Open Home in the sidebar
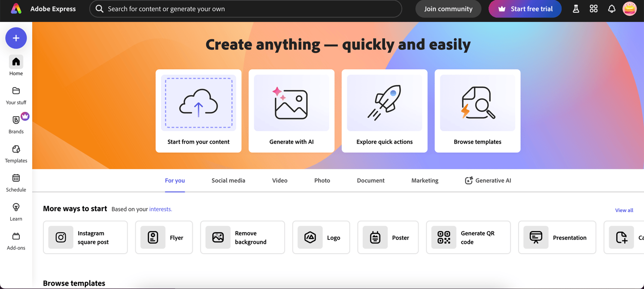 pyautogui.click(x=16, y=65)
